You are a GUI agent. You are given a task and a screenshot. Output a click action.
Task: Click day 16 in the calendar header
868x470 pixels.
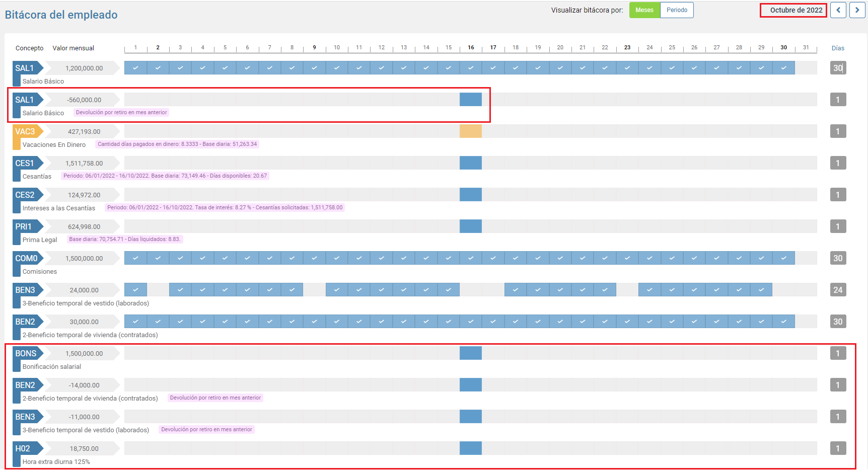click(471, 47)
